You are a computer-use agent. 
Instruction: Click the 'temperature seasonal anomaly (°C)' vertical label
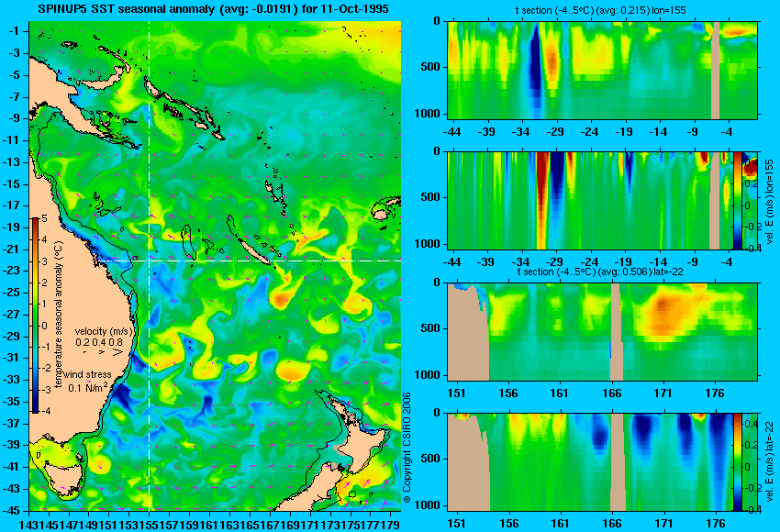coord(59,316)
